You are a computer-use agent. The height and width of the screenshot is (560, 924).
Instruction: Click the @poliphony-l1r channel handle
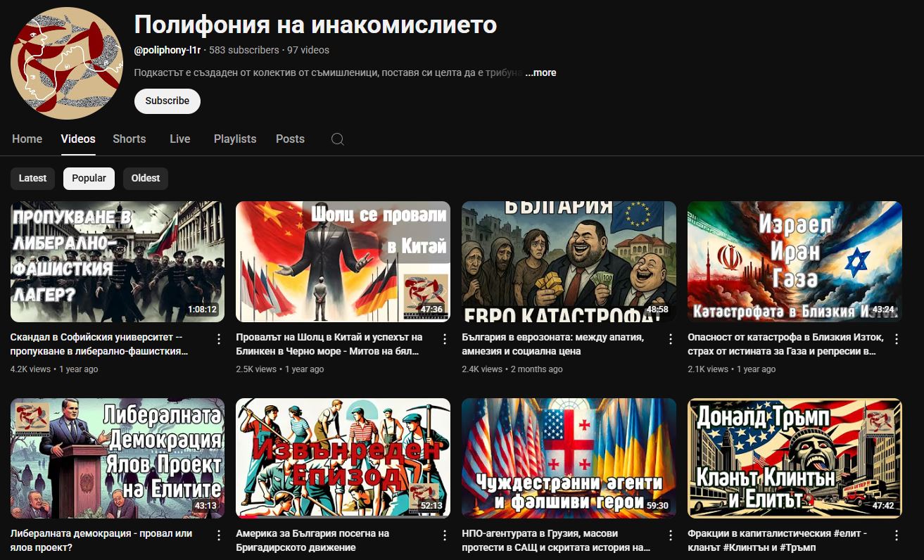[x=167, y=50]
